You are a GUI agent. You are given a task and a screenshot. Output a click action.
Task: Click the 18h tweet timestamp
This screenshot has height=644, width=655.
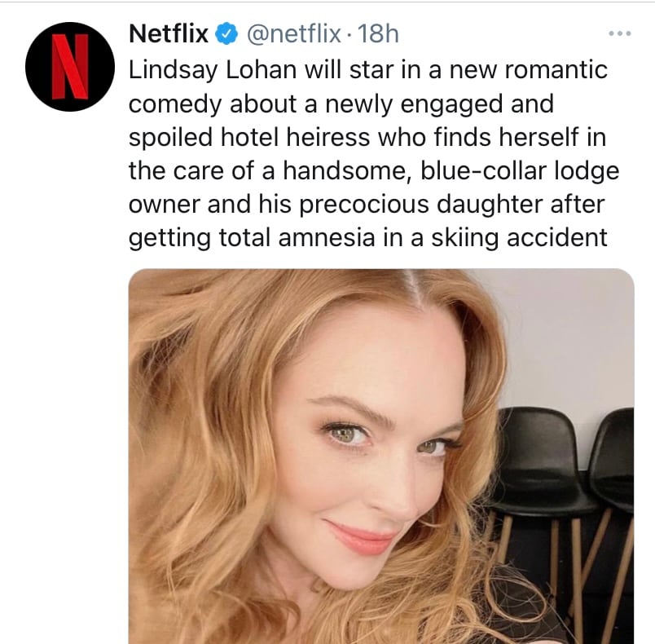point(378,34)
